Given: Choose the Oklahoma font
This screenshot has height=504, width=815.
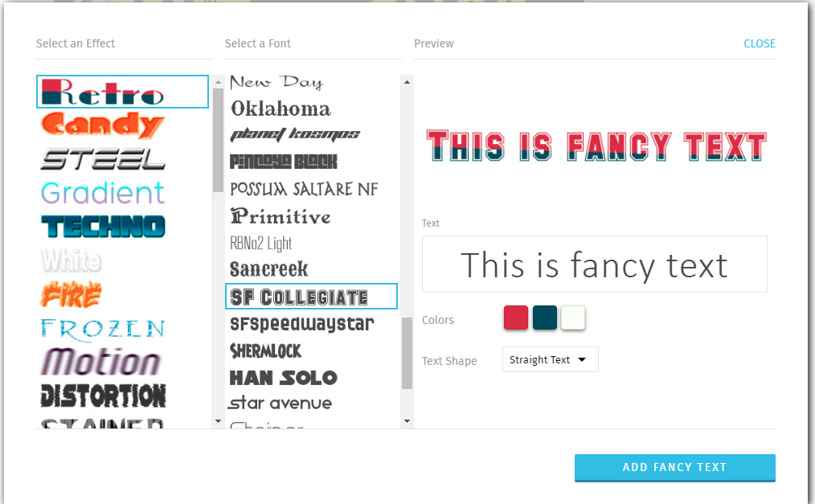Looking at the screenshot, I should (x=281, y=109).
